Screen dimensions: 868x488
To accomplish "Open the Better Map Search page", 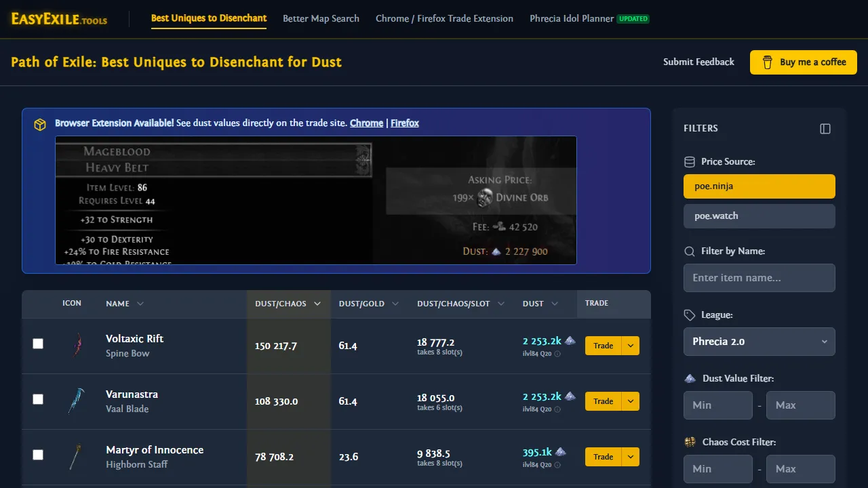I will tap(321, 18).
